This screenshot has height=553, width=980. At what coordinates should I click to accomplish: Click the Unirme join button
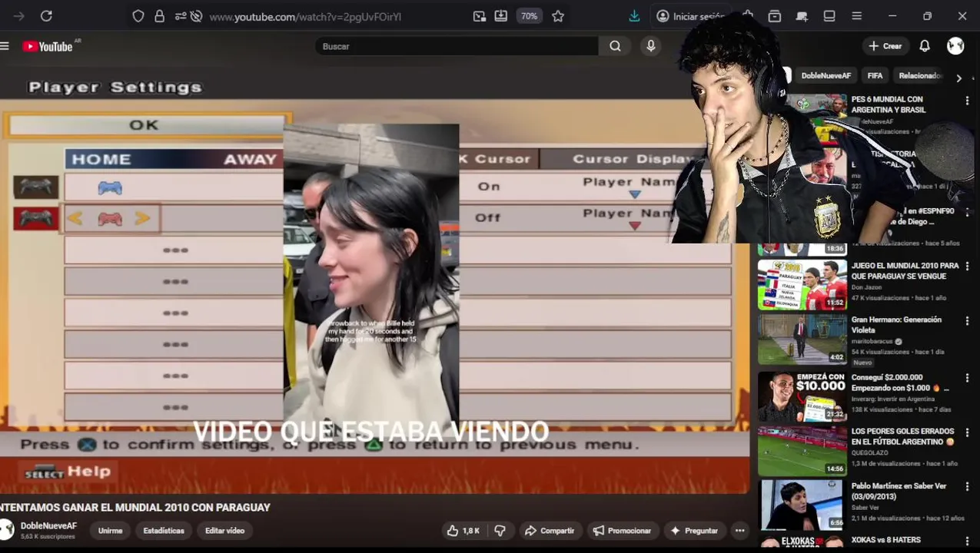coord(110,531)
